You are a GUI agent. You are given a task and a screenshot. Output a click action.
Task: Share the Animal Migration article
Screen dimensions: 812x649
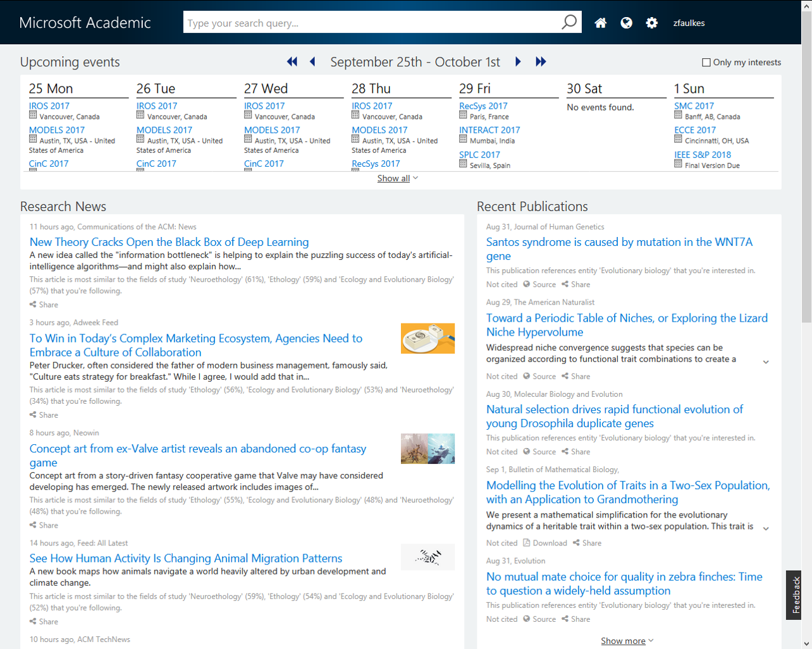44,622
